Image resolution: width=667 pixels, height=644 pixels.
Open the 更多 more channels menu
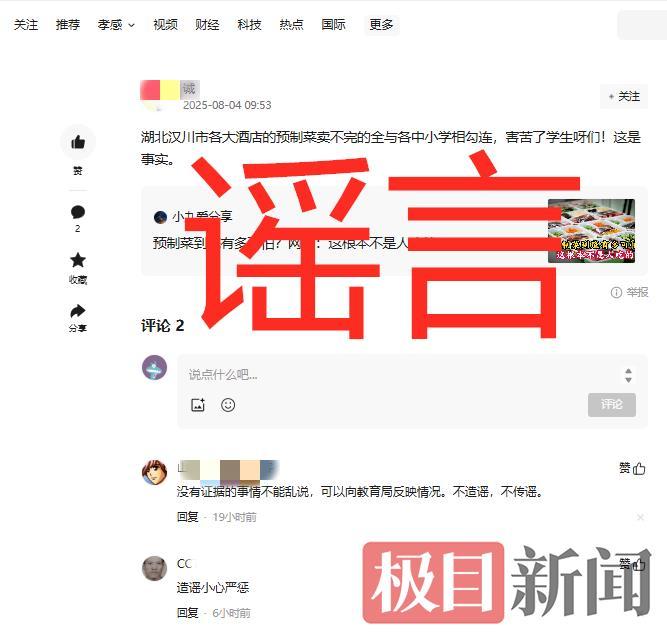coord(381,25)
